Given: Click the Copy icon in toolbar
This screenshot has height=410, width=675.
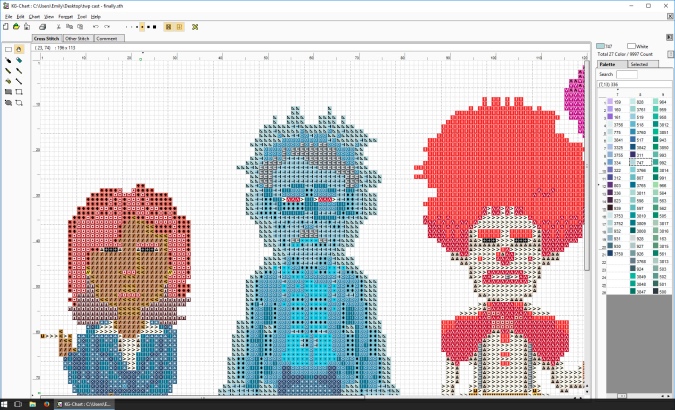Looking at the screenshot, I should 69,27.
